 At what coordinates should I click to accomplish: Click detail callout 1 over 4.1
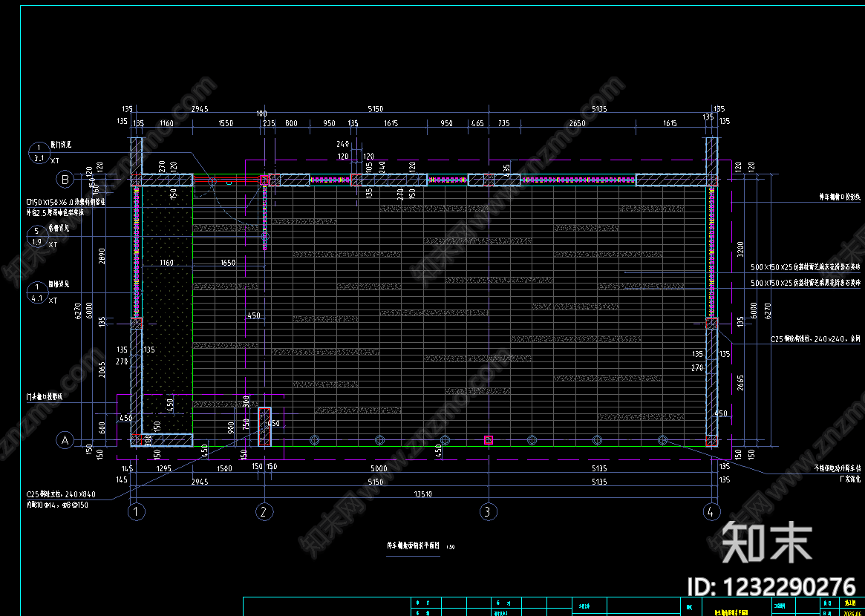click(x=38, y=292)
